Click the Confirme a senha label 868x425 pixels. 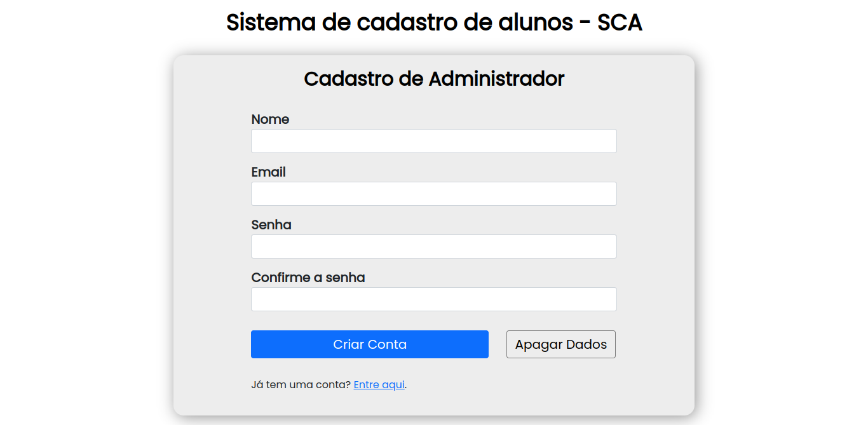coord(308,278)
